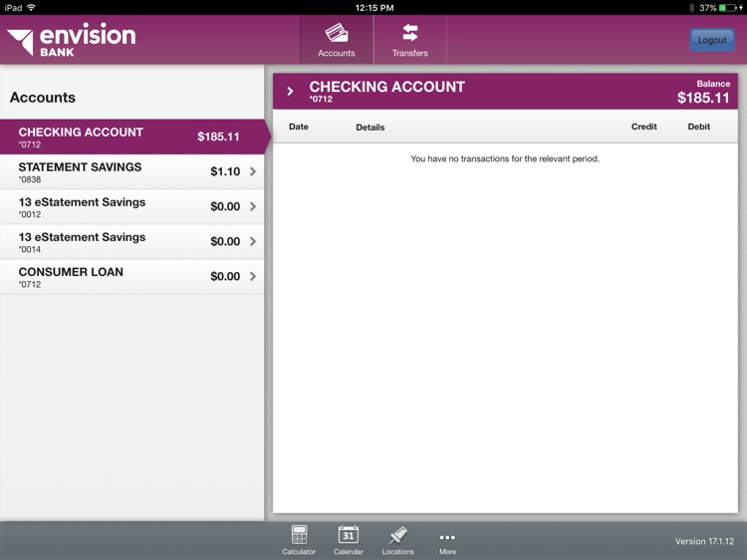
Task: Open Statement Savings chevron arrow
Action: coord(253,171)
